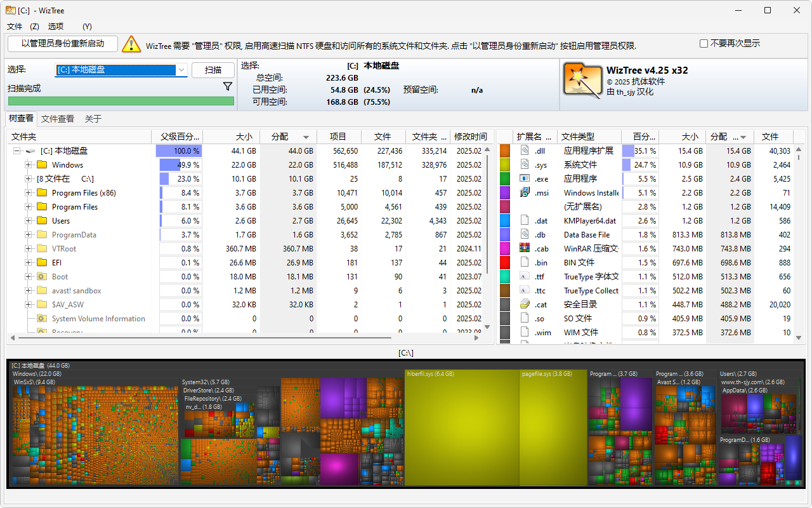Viewport: 812px width, 508px height.
Task: Click the System Volume Information folder icon
Action: [x=42, y=319]
